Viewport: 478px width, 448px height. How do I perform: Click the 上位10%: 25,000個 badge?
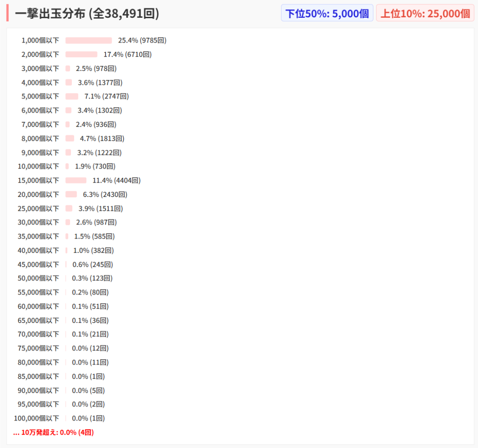pos(425,14)
